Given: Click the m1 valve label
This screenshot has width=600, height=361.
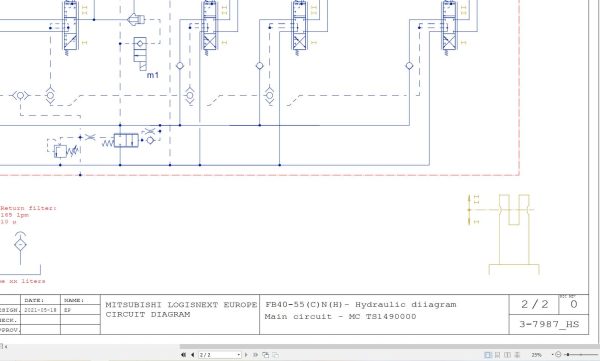Looking at the screenshot, I should coord(153,75).
